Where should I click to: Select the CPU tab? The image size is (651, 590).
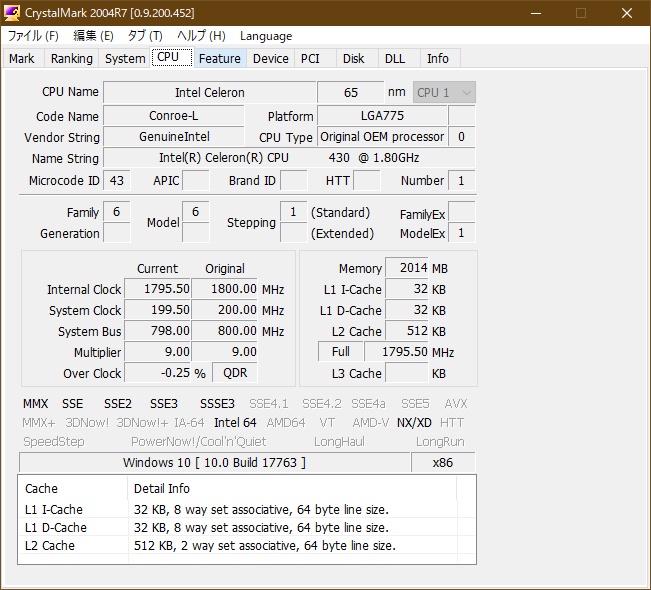click(172, 57)
